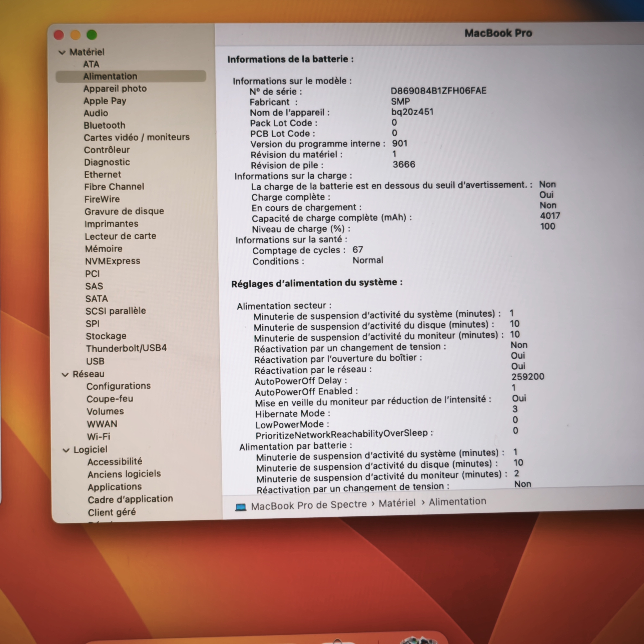This screenshot has height=644, width=644.
Task: Collapse the Réseau section chevron
Action: point(65,375)
